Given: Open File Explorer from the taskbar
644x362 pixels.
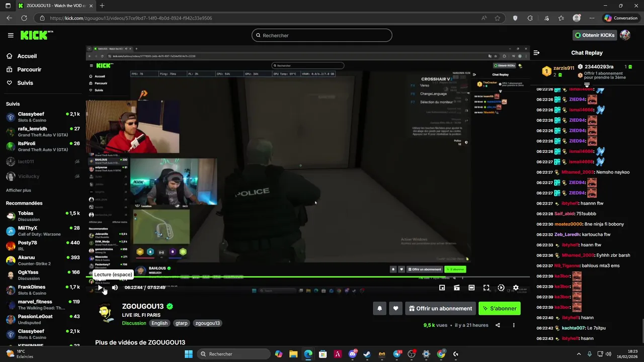Looking at the screenshot, I should [x=293, y=354].
